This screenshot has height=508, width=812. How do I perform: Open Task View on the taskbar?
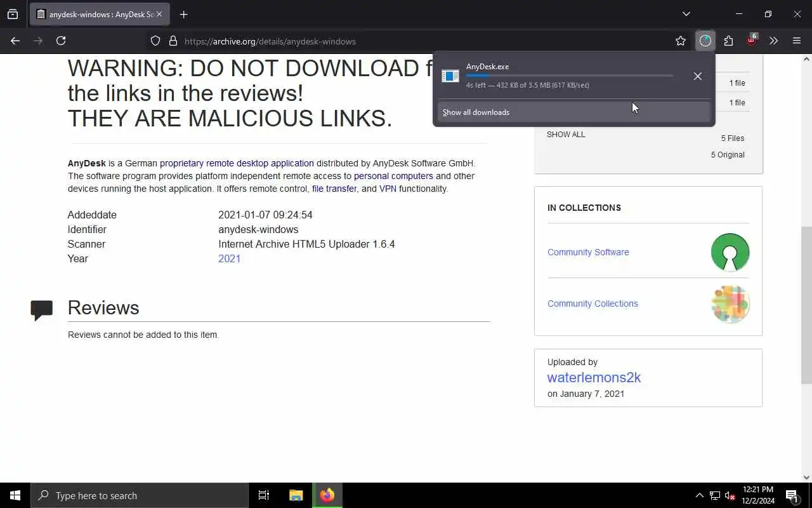(x=264, y=495)
